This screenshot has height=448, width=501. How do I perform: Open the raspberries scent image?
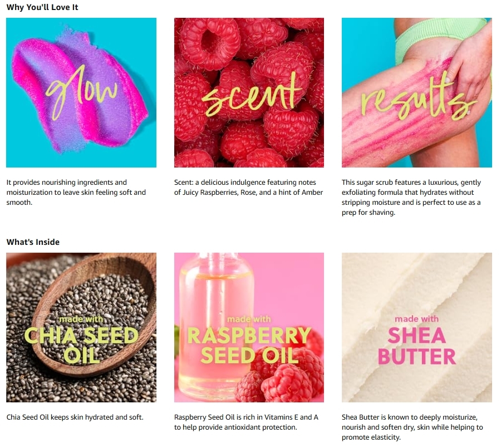pos(249,92)
